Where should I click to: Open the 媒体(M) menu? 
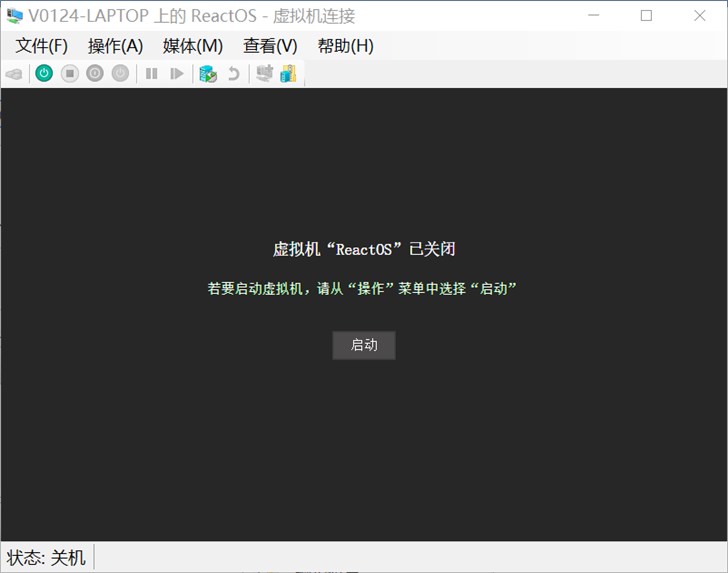(x=193, y=46)
